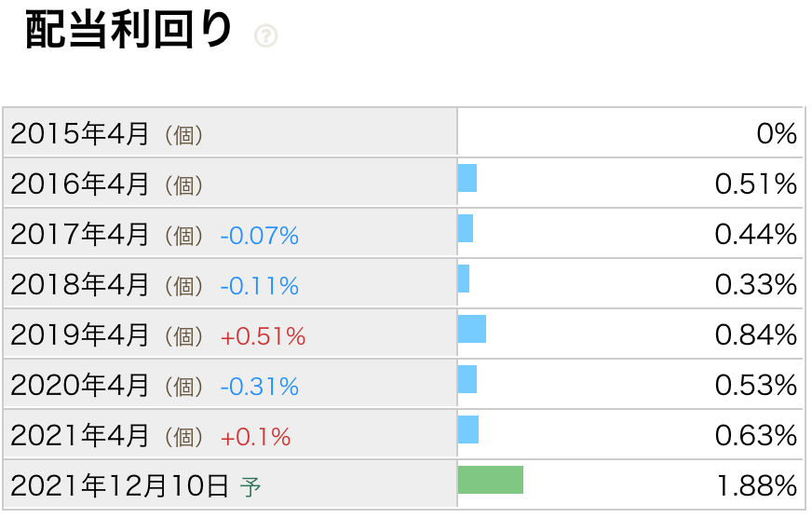812x518 pixels.
Task: Click the blue bar for 2017年4月
Action: pyautogui.click(x=466, y=228)
